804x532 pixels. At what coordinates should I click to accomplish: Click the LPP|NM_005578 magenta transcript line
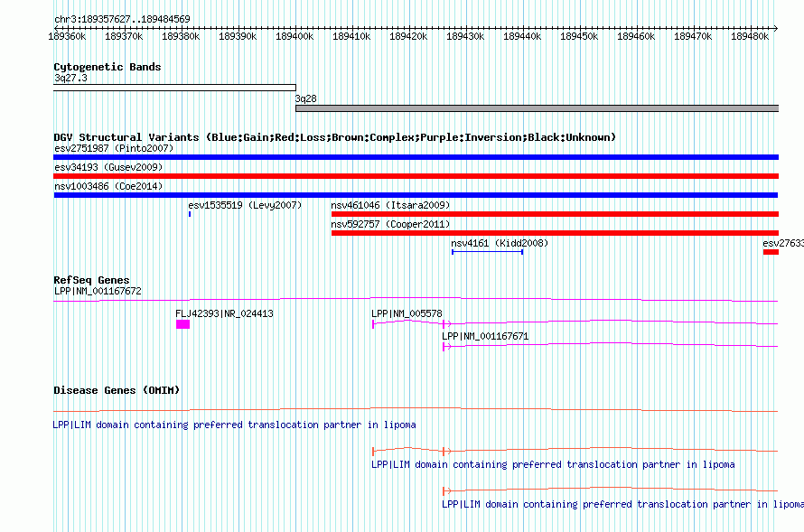point(575,322)
